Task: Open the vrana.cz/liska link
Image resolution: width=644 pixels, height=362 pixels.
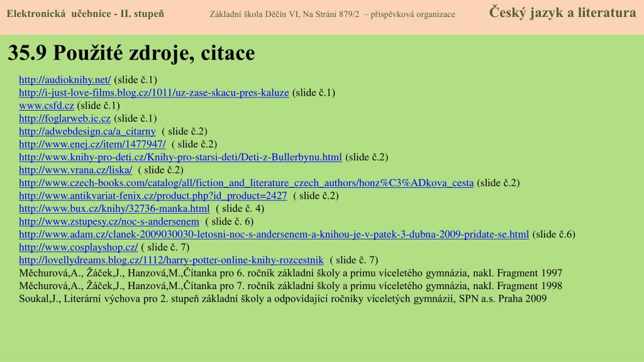Action: (75, 170)
